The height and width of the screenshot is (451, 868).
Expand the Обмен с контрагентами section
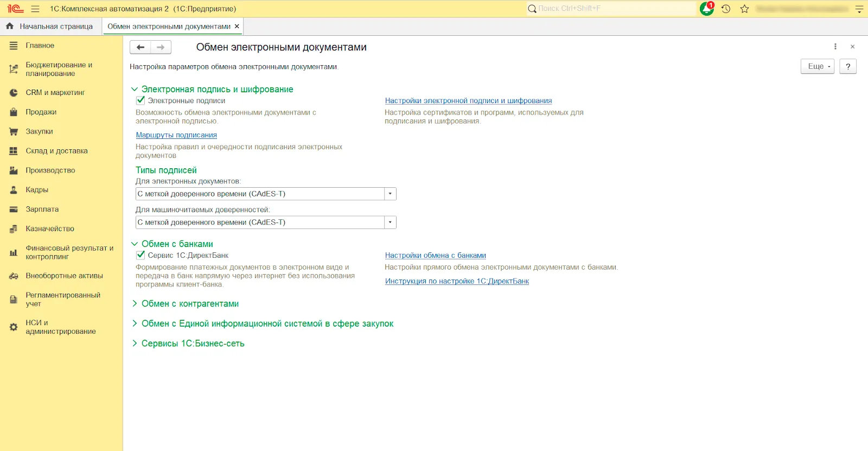(190, 304)
